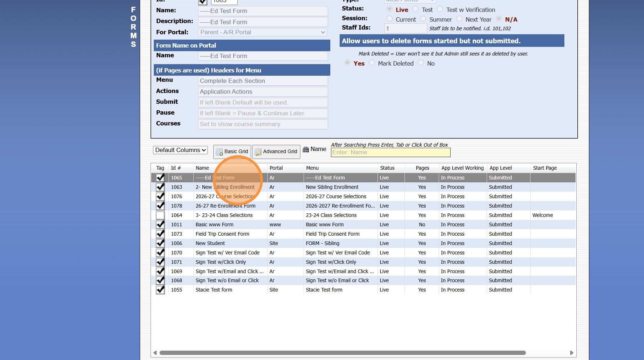
Task: Untick the Tag checkbox for form 1065
Action: pyautogui.click(x=160, y=178)
